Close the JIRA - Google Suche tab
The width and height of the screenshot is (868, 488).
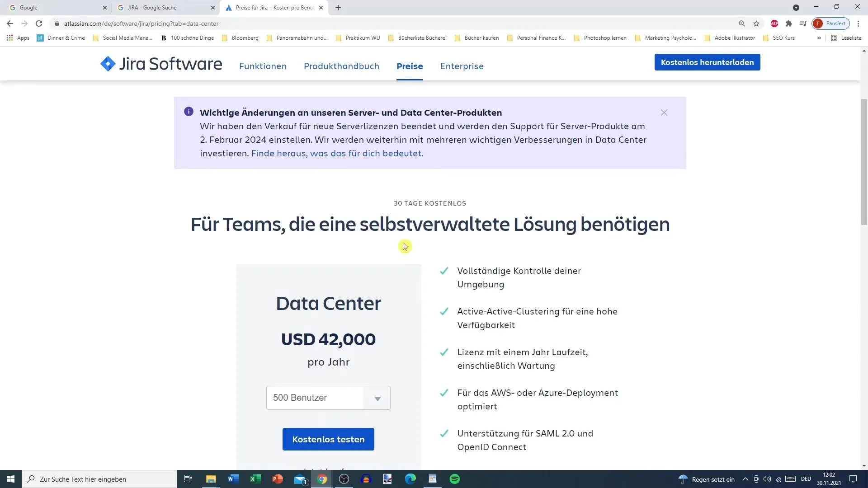212,8
